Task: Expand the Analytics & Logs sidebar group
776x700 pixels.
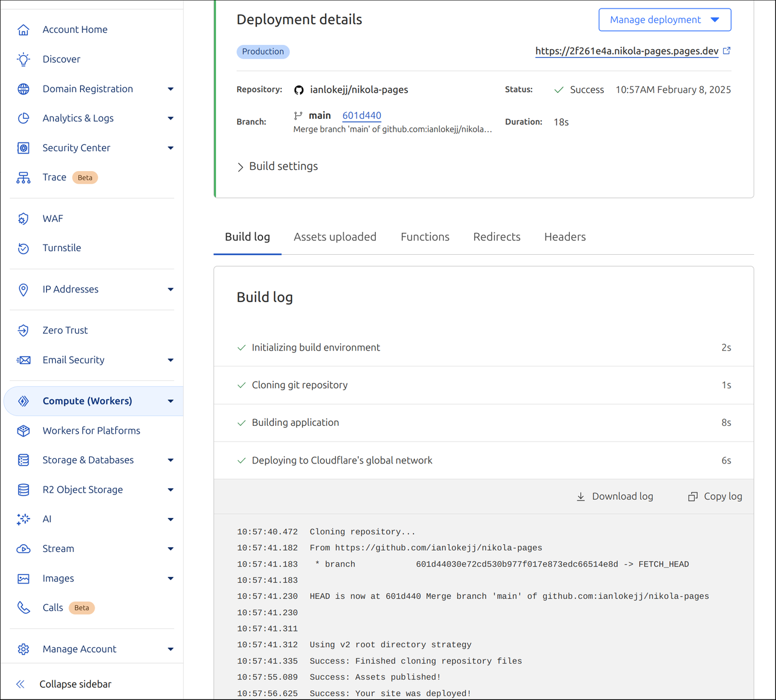Action: pos(170,118)
